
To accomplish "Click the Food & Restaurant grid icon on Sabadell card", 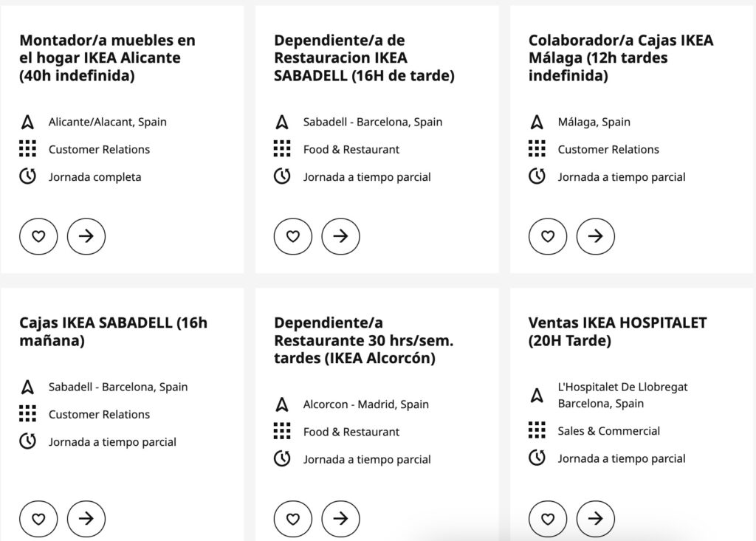I will (281, 149).
